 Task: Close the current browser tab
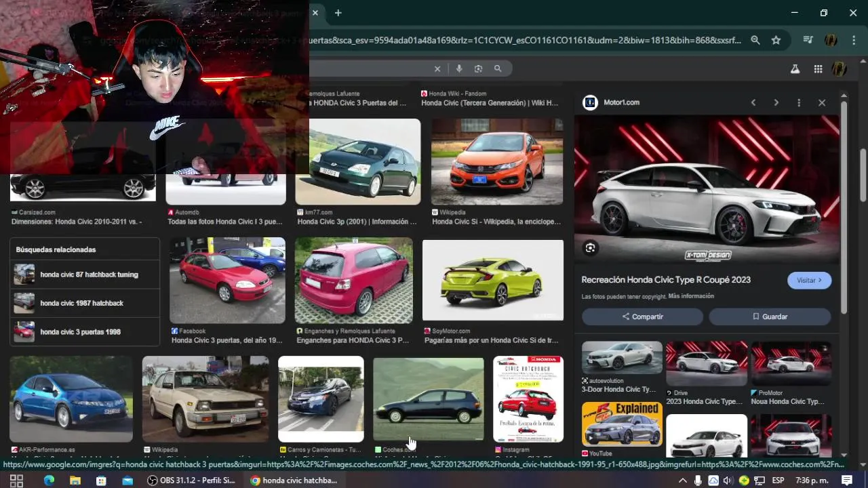[315, 13]
